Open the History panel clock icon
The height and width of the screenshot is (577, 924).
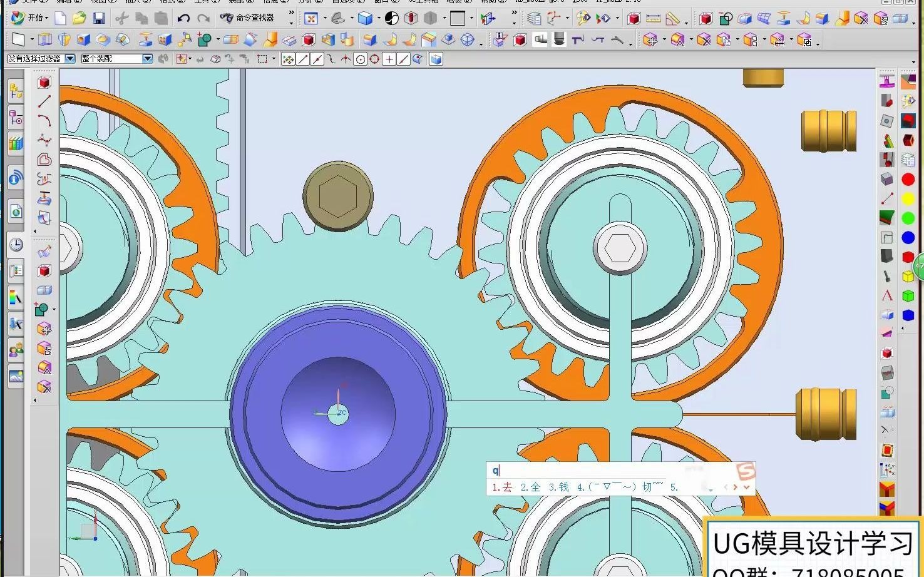point(16,245)
